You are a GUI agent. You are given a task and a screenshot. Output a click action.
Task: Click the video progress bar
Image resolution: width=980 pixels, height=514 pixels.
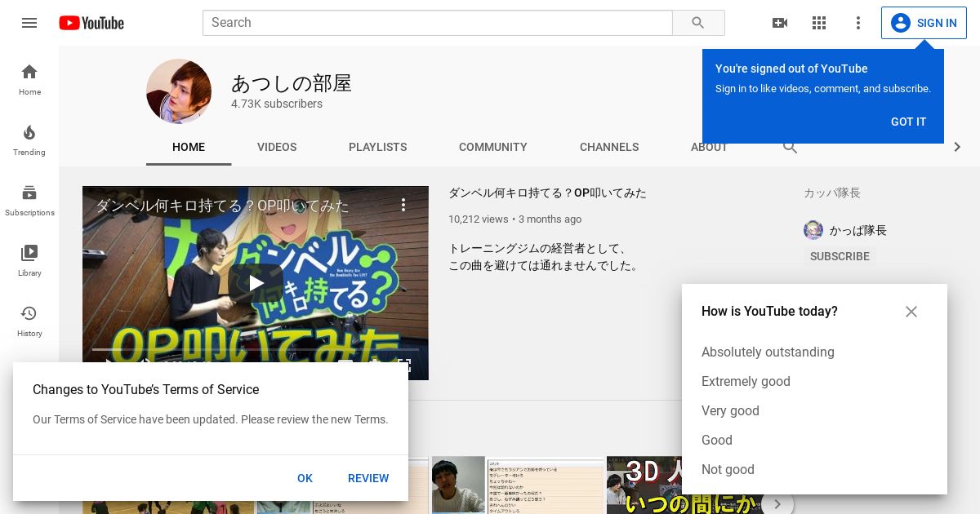click(x=256, y=349)
